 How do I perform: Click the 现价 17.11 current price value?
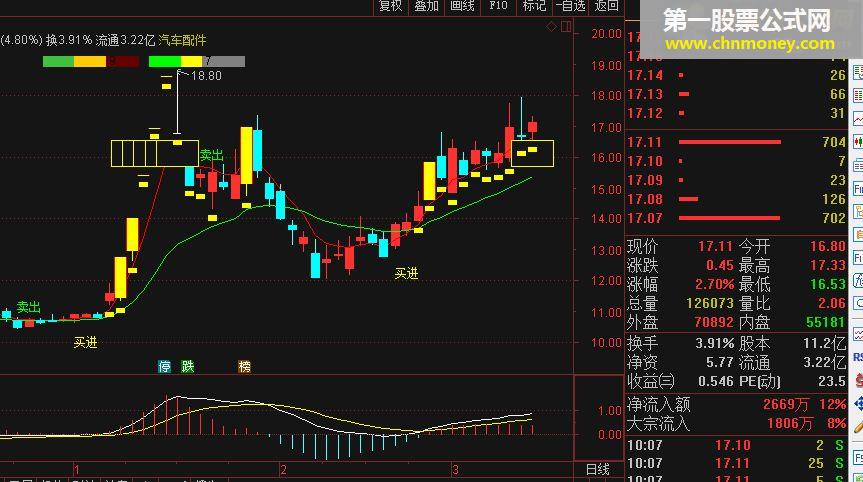(x=715, y=246)
